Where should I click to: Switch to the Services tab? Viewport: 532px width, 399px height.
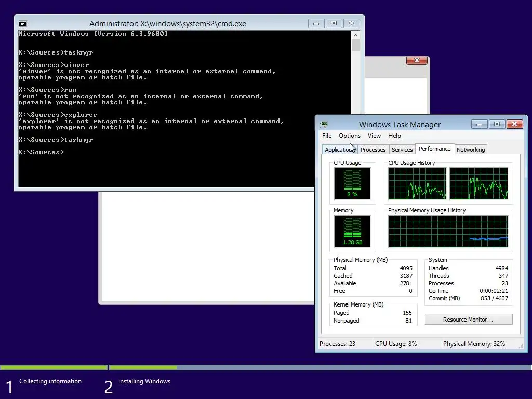point(402,150)
